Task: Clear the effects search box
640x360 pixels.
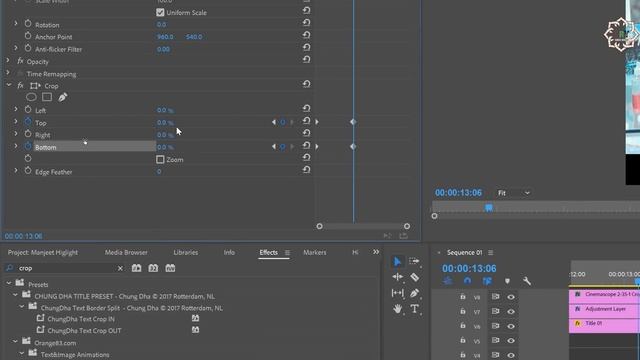Action: tap(120, 268)
